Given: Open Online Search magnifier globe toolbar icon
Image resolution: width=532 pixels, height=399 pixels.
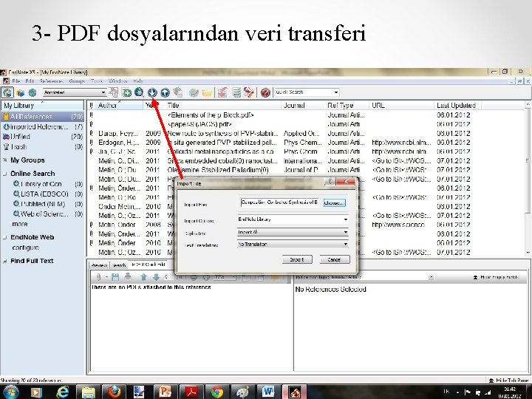Looking at the screenshot, I should tap(139, 92).
